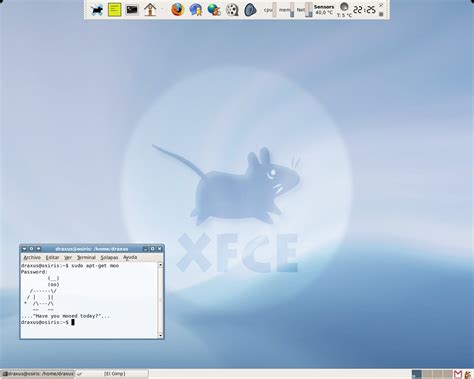Close the terminal window
474x379 pixels.
tap(160, 249)
